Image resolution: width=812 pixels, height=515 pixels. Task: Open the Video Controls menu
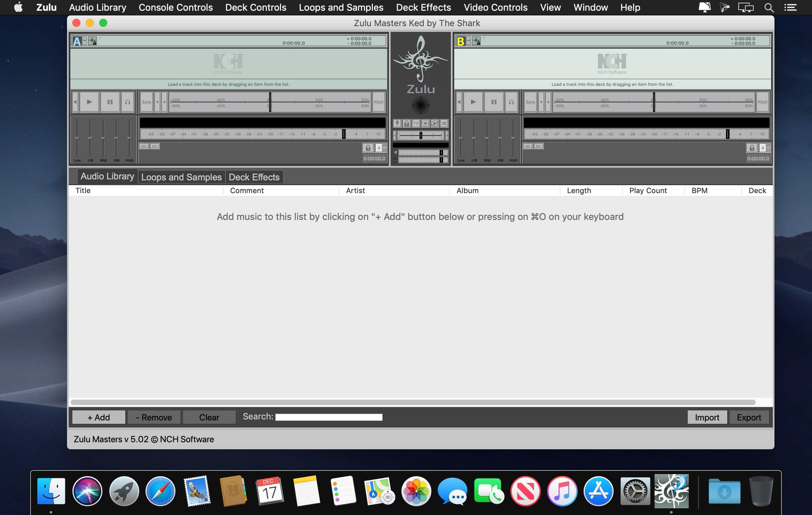[495, 7]
